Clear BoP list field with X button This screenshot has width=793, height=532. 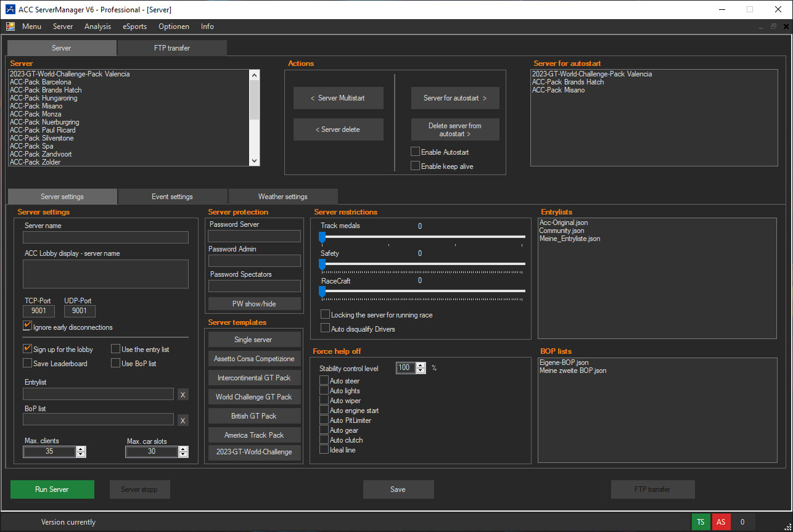pyautogui.click(x=183, y=420)
